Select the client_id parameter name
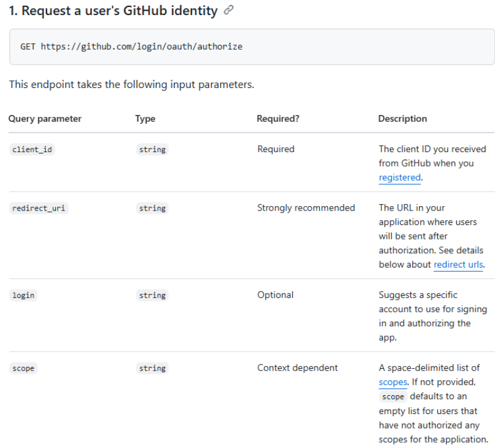Image resolution: width=495 pixels, height=448 pixels. coord(33,150)
